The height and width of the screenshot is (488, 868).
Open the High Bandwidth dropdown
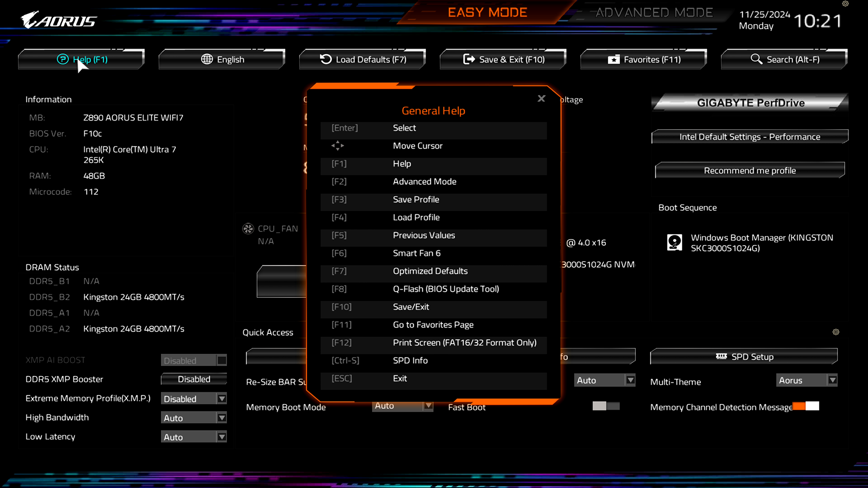pyautogui.click(x=221, y=418)
